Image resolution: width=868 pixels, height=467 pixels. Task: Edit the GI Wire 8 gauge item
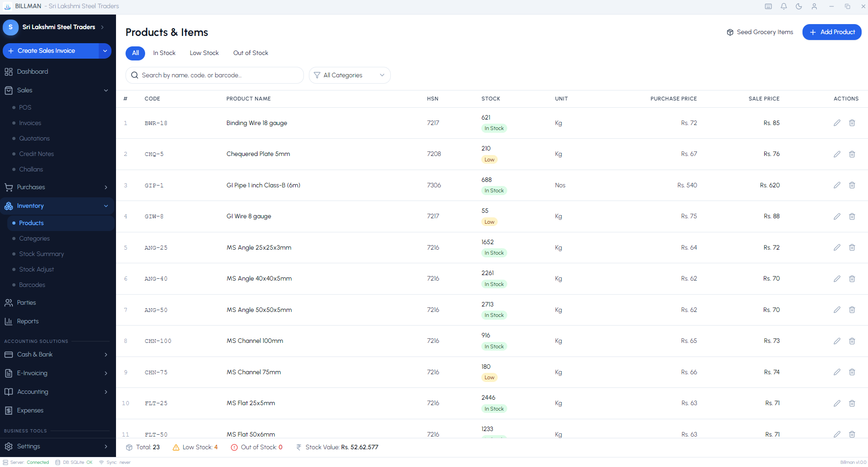click(837, 216)
